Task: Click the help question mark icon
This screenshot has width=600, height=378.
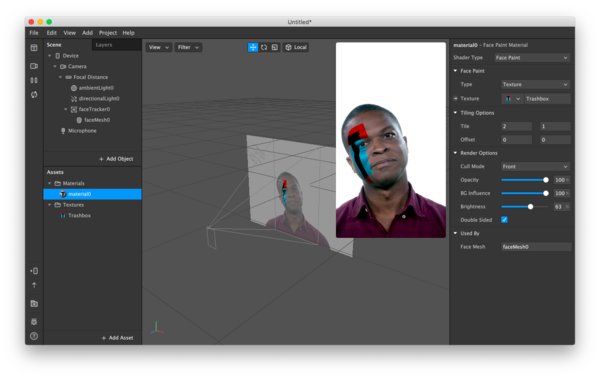Action: point(34,336)
